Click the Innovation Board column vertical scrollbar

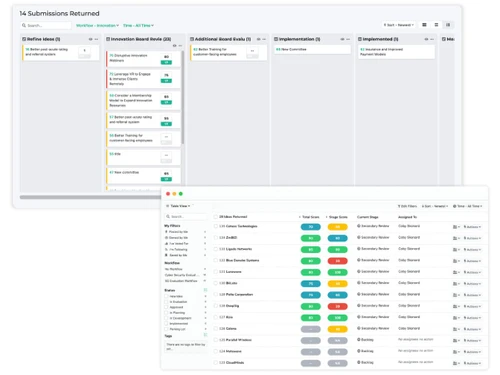click(x=183, y=97)
